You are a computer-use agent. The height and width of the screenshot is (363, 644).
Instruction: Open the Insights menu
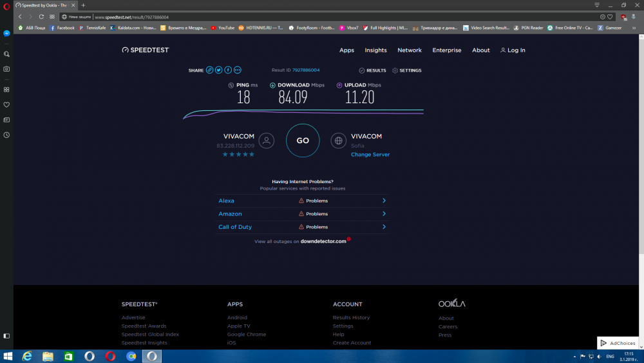click(x=376, y=50)
